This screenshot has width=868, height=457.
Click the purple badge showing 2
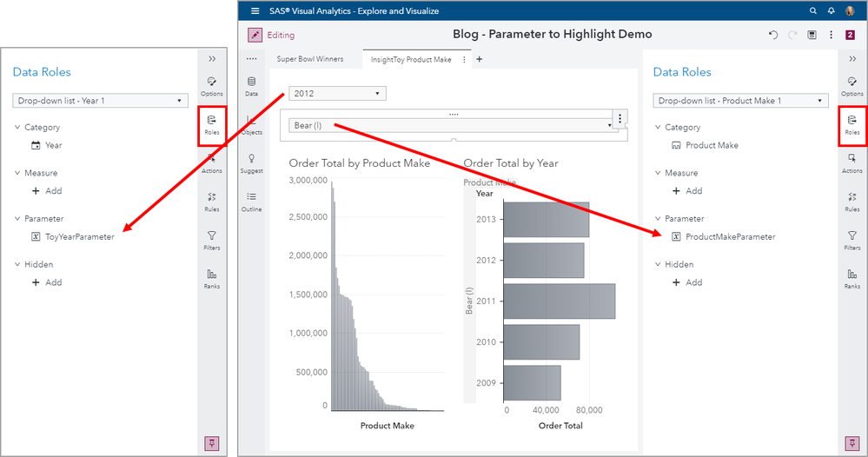tap(850, 35)
